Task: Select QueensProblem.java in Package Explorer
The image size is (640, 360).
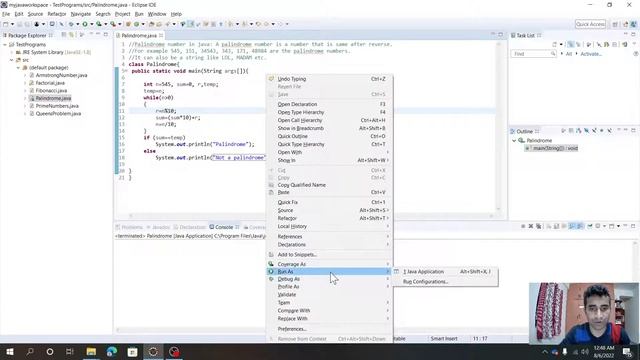Action: pyautogui.click(x=58, y=113)
